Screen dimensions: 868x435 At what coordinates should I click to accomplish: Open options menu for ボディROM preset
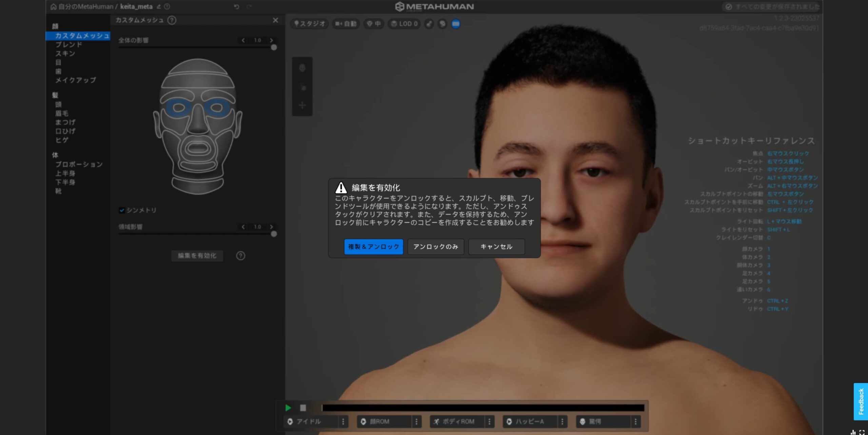tap(489, 421)
